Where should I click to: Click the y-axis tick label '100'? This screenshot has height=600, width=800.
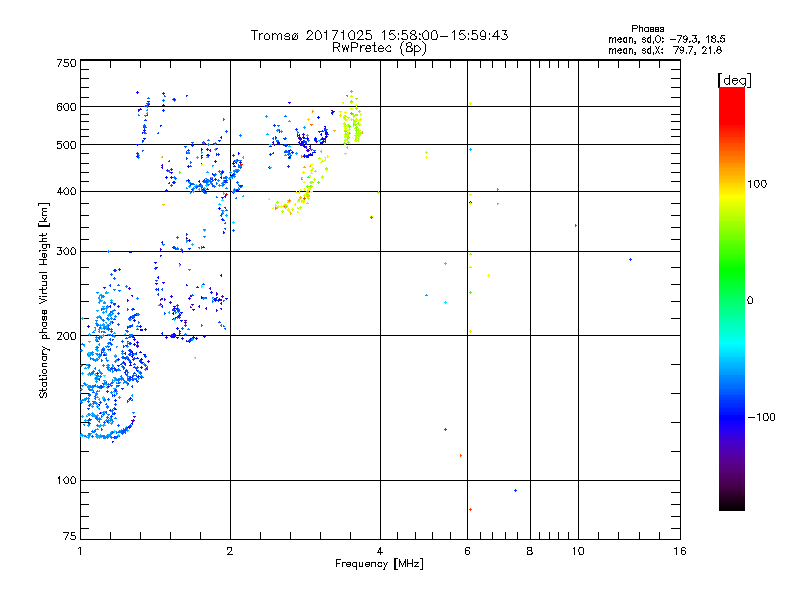coord(66,481)
